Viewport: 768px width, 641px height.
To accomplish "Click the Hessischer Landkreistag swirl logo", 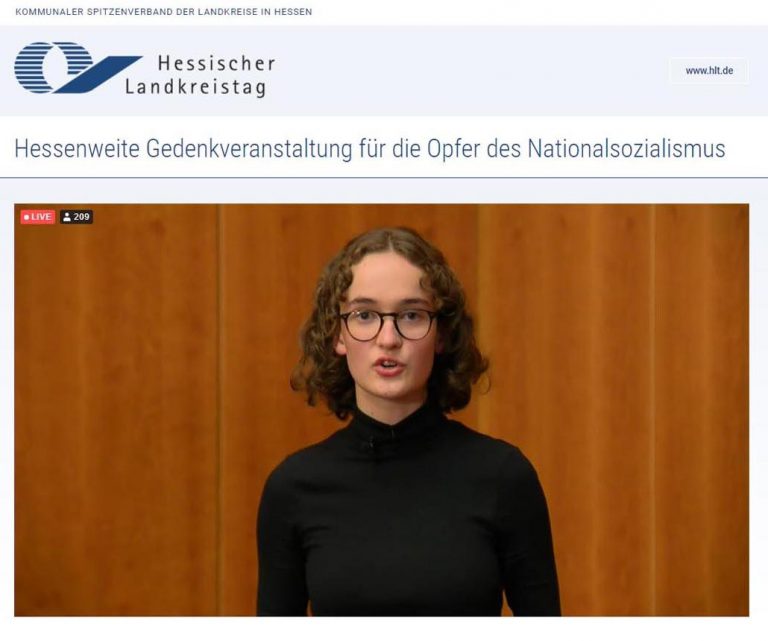I will click(x=78, y=68).
